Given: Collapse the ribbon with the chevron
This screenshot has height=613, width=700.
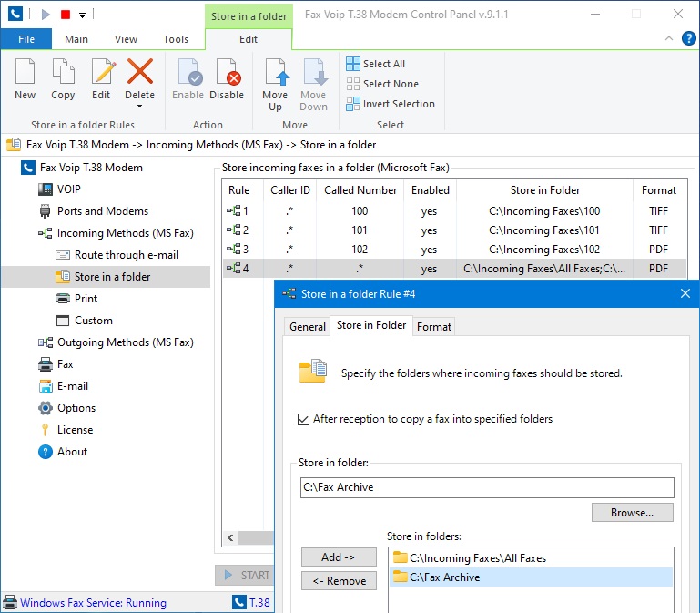Looking at the screenshot, I should click(669, 38).
